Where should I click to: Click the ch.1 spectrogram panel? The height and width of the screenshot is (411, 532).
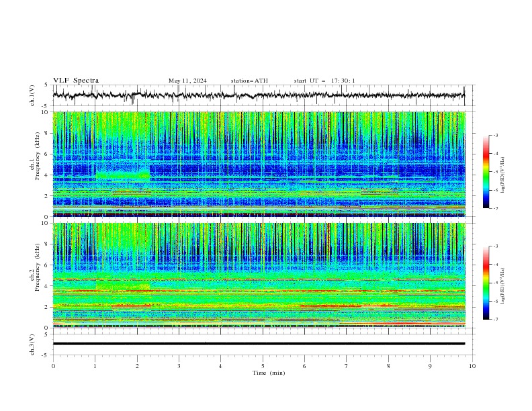pos(259,164)
